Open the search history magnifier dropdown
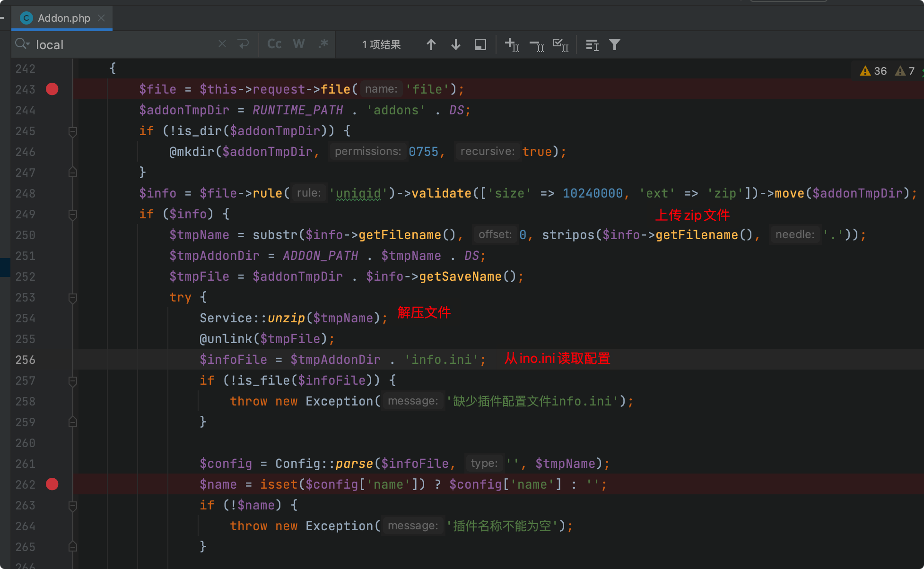This screenshot has width=924, height=569. coord(22,44)
